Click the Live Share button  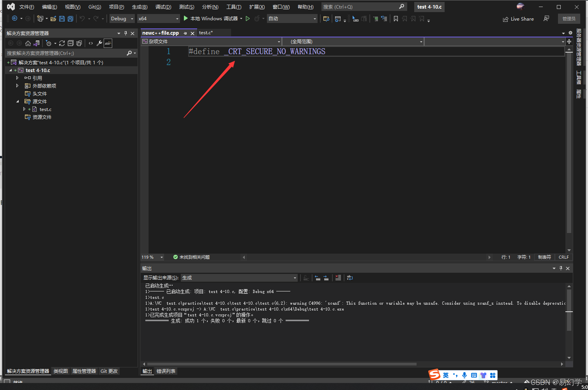click(518, 19)
